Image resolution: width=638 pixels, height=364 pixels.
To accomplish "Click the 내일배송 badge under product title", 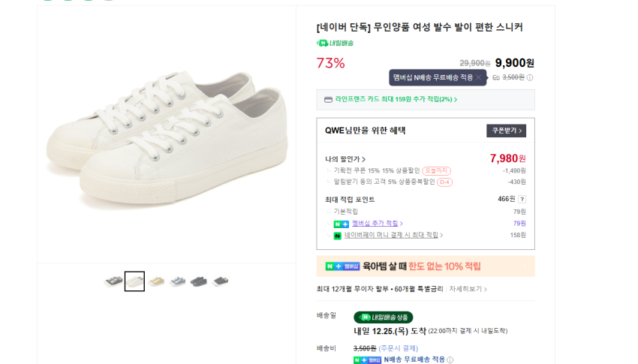I will [335, 43].
